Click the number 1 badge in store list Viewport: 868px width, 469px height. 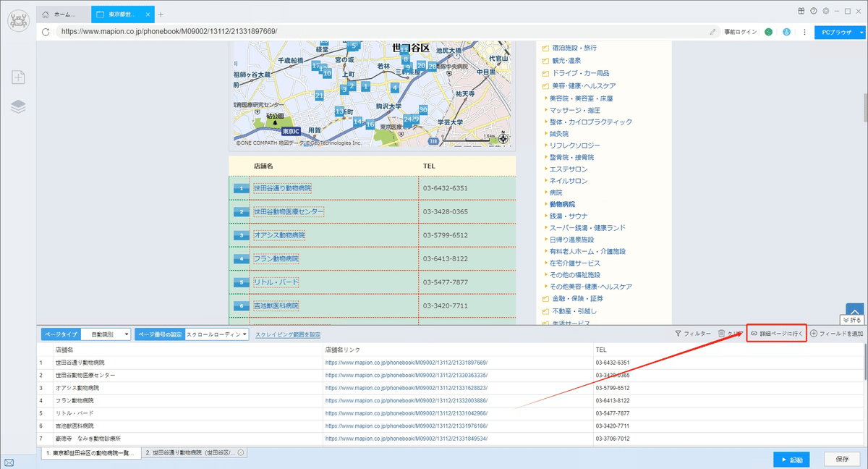[241, 188]
